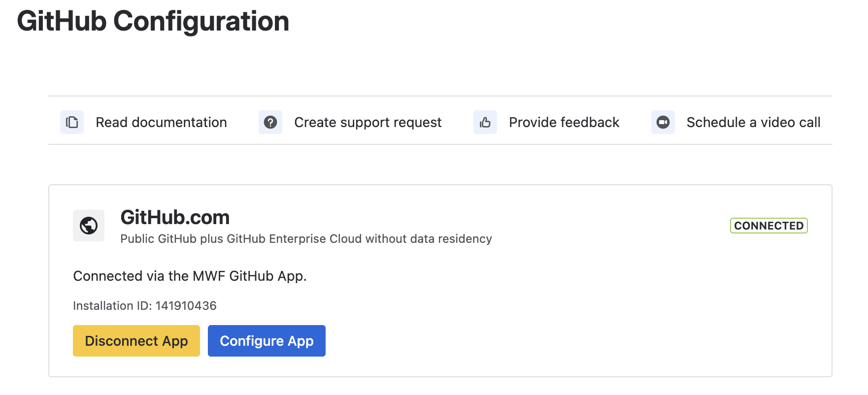
Task: Open the blue Configure App button
Action: coord(267,341)
